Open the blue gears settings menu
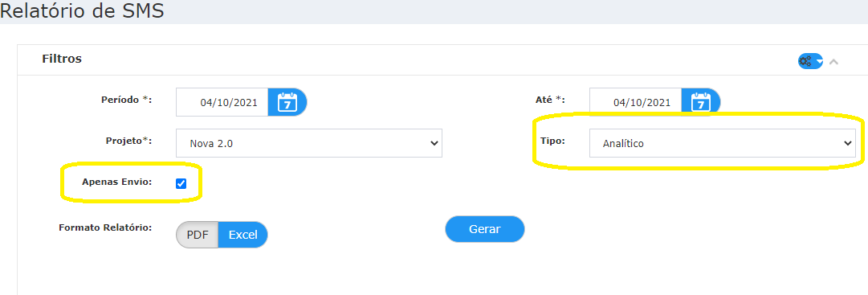This screenshot has height=295, width=868. pos(810,61)
